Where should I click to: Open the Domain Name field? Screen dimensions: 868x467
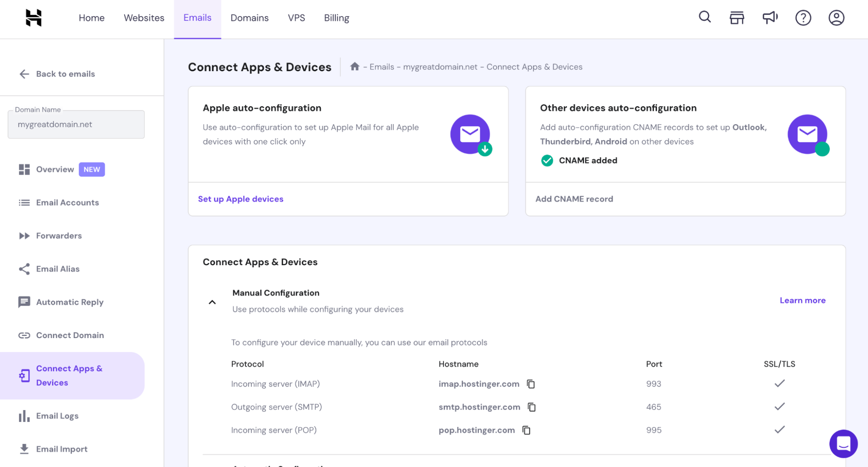[76, 124]
